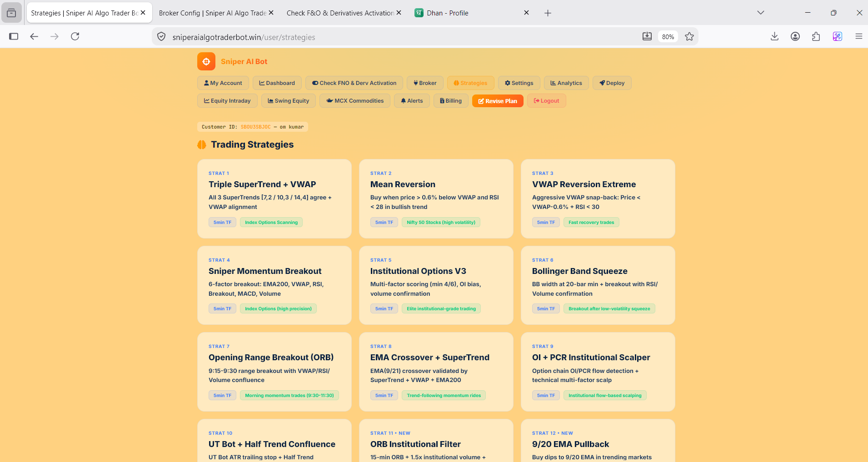
Task: Open the 80% zoom level control
Action: [668, 37]
